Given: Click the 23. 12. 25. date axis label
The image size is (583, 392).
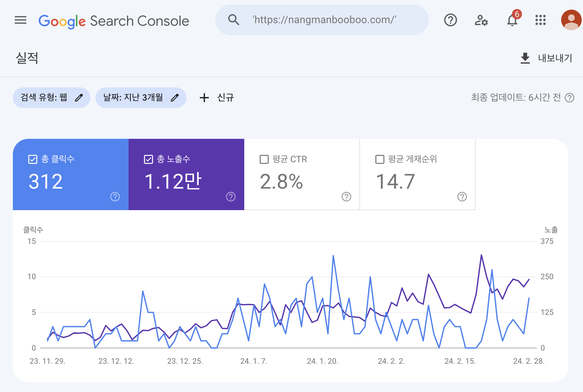Looking at the screenshot, I should click(185, 361).
